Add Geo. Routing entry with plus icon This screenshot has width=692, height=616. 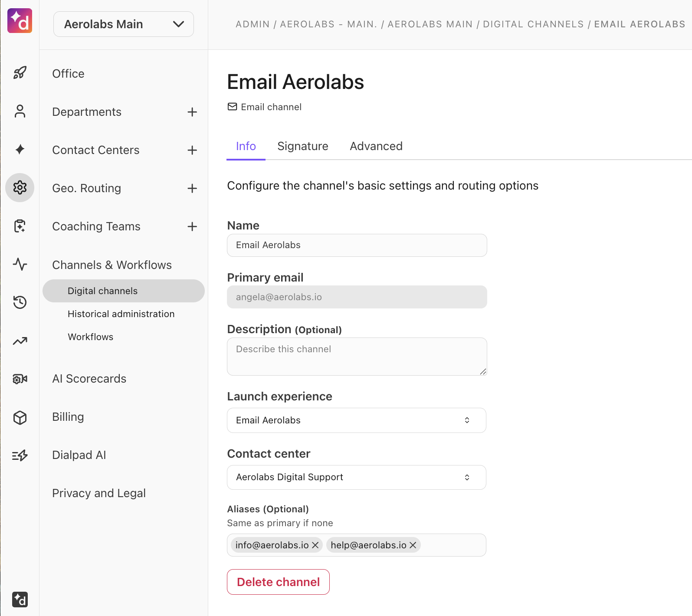click(192, 188)
